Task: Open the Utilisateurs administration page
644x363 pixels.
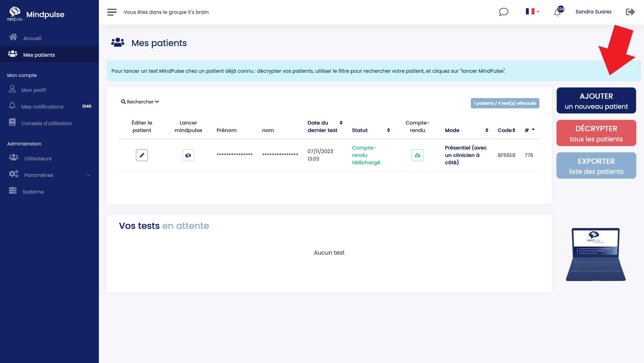Action: click(x=38, y=158)
